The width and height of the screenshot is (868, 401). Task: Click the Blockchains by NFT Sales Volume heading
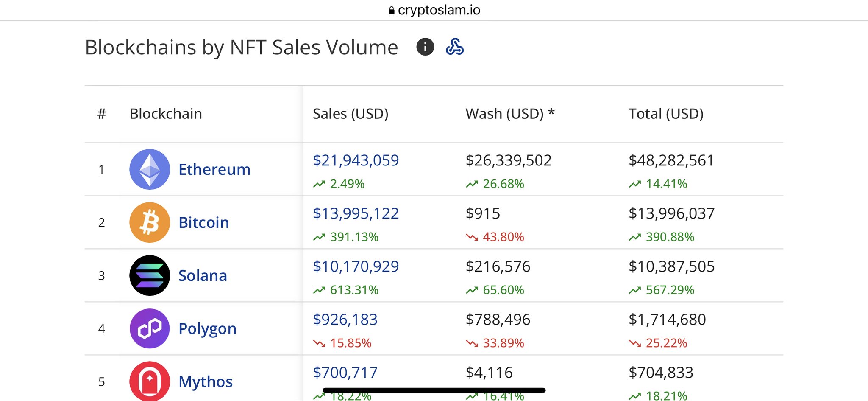point(242,47)
